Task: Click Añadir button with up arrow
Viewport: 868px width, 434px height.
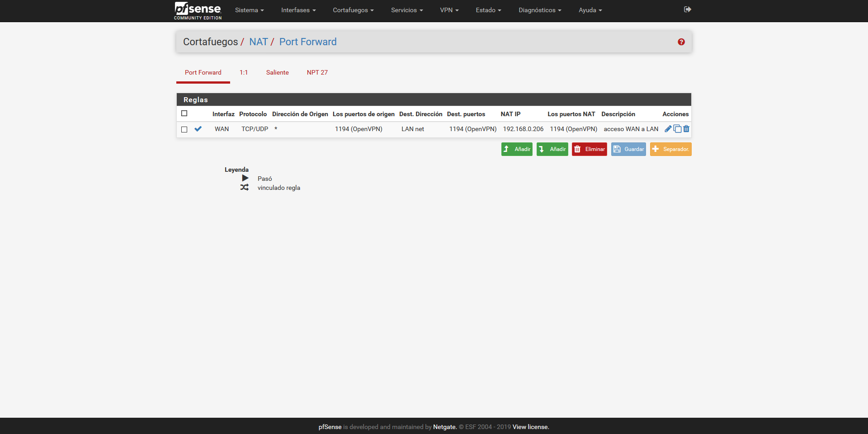Action: (517, 149)
